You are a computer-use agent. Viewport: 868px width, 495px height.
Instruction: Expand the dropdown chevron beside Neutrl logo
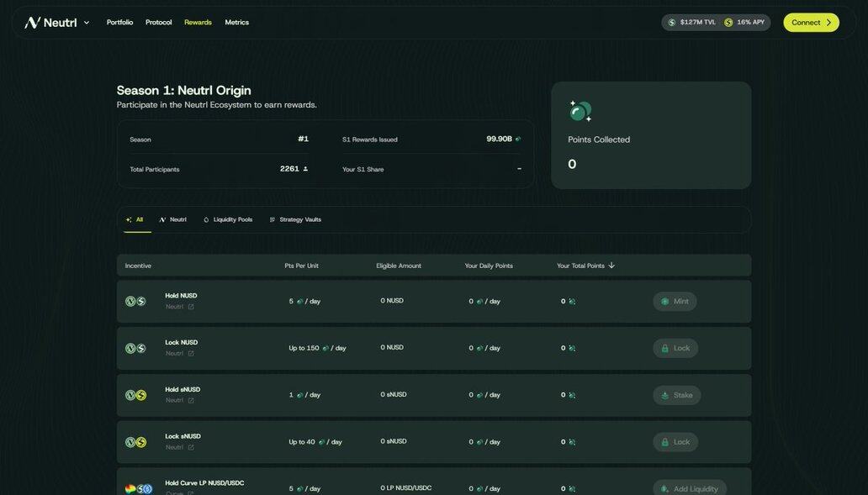[87, 23]
